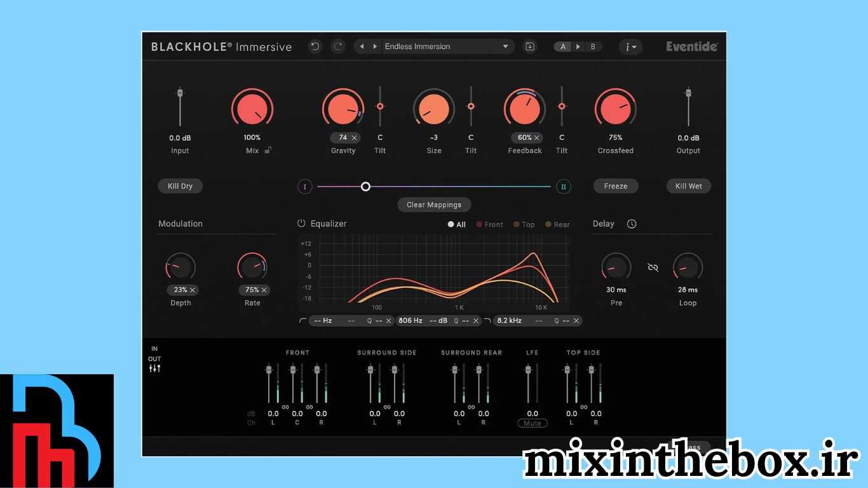Select the Top EQ channel option

[524, 224]
